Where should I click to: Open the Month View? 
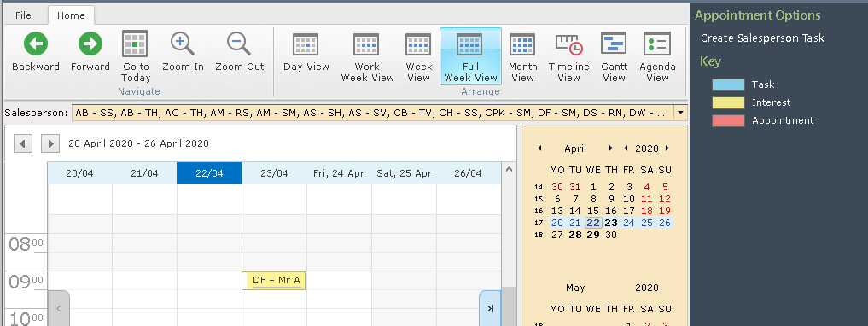(x=522, y=56)
